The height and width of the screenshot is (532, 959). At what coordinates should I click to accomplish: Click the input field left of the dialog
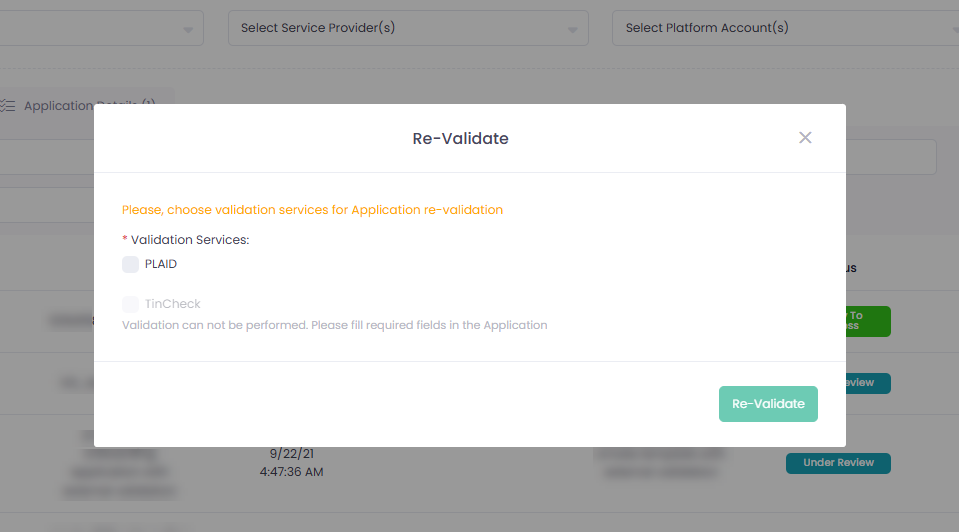pos(45,157)
